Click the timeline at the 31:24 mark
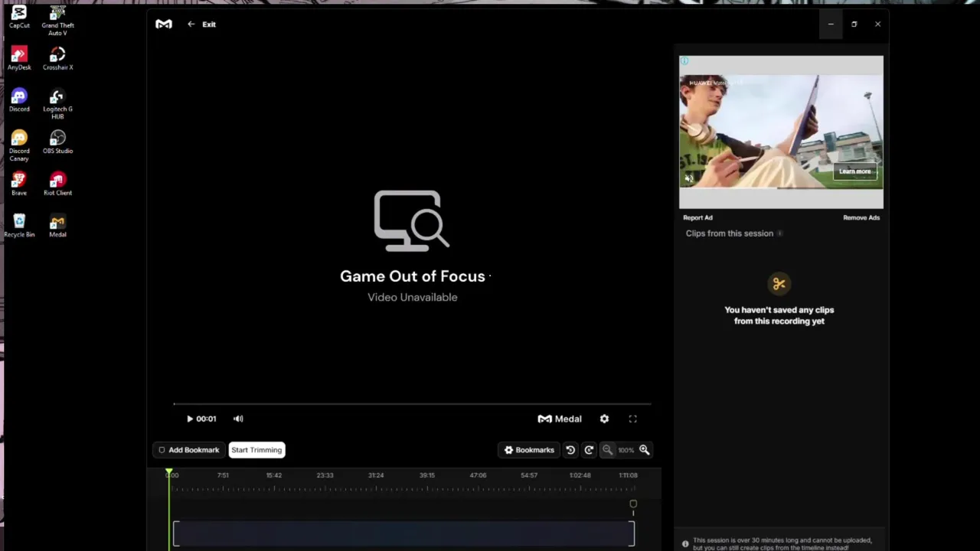Image resolution: width=980 pixels, height=551 pixels. [376, 475]
